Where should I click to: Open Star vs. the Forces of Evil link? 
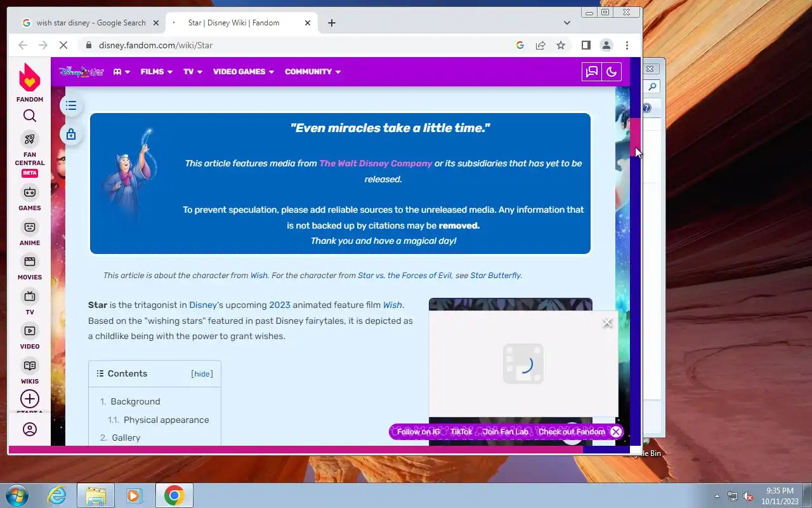click(x=405, y=276)
